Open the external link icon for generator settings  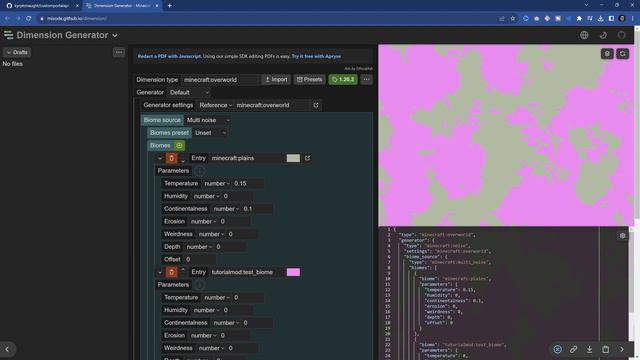point(316,105)
